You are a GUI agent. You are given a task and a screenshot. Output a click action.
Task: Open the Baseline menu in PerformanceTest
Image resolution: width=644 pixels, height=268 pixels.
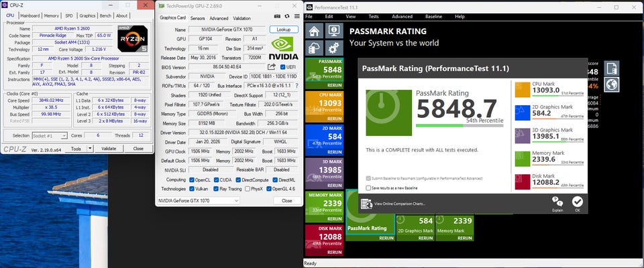(434, 17)
